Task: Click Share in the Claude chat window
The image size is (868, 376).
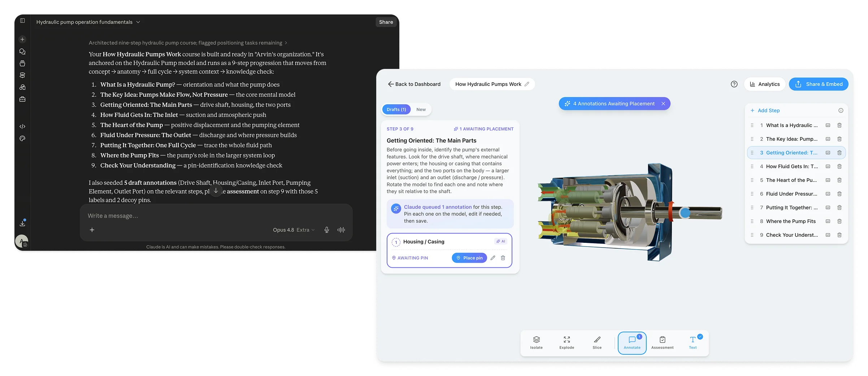Action: [x=386, y=22]
